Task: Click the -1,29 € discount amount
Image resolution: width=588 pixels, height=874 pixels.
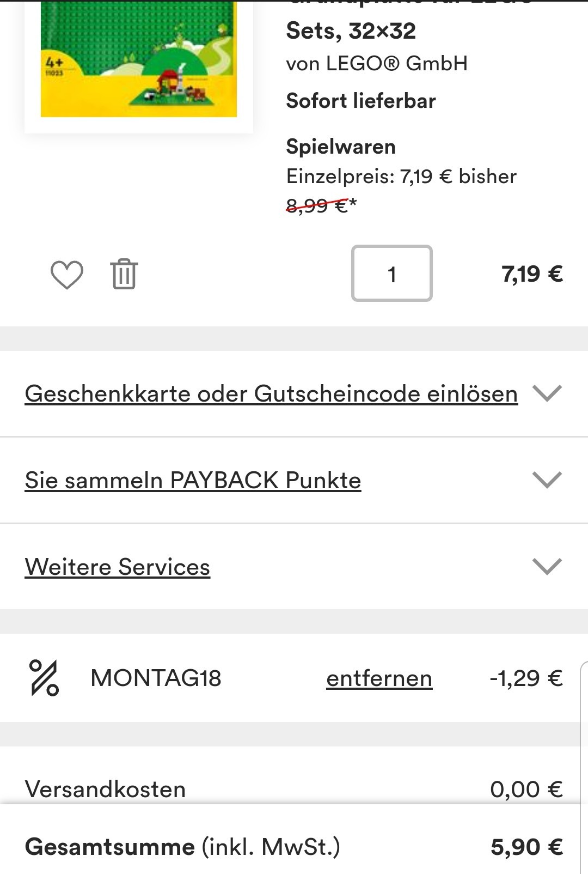Action: (526, 678)
